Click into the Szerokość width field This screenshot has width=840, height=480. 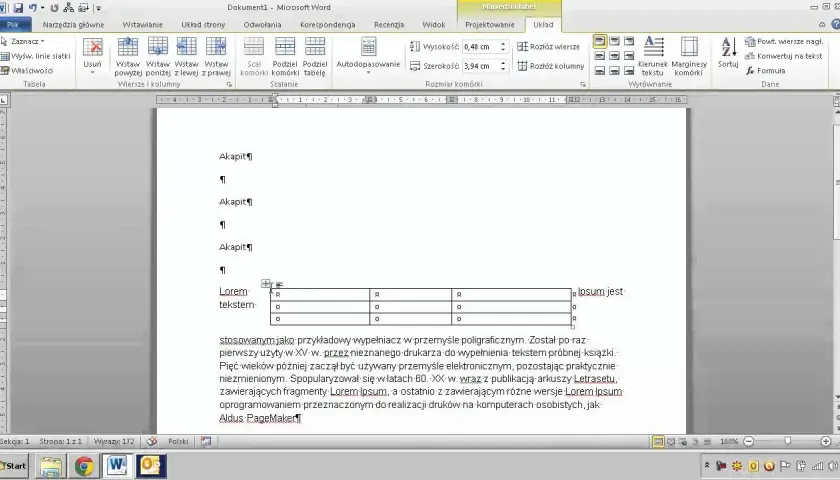(x=481, y=66)
